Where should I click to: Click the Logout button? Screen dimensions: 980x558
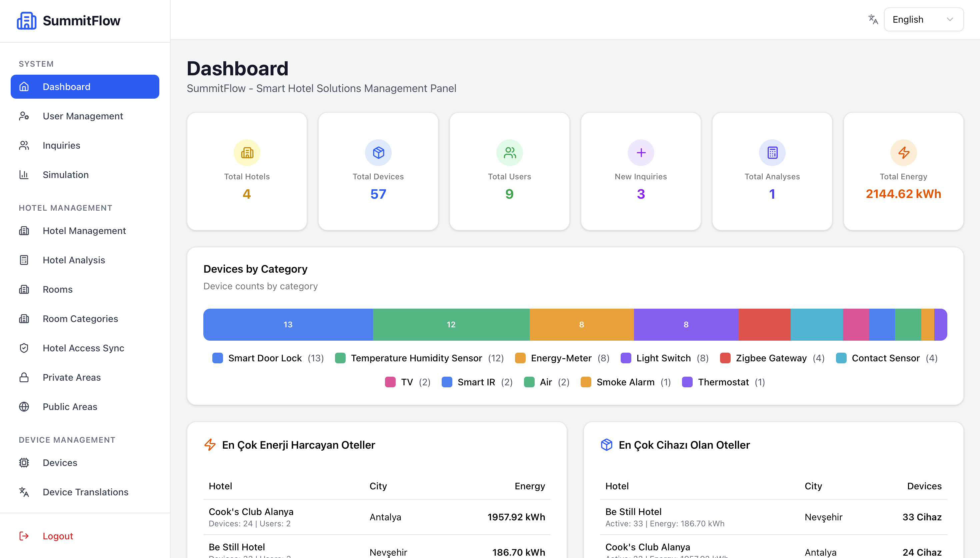[57, 536]
